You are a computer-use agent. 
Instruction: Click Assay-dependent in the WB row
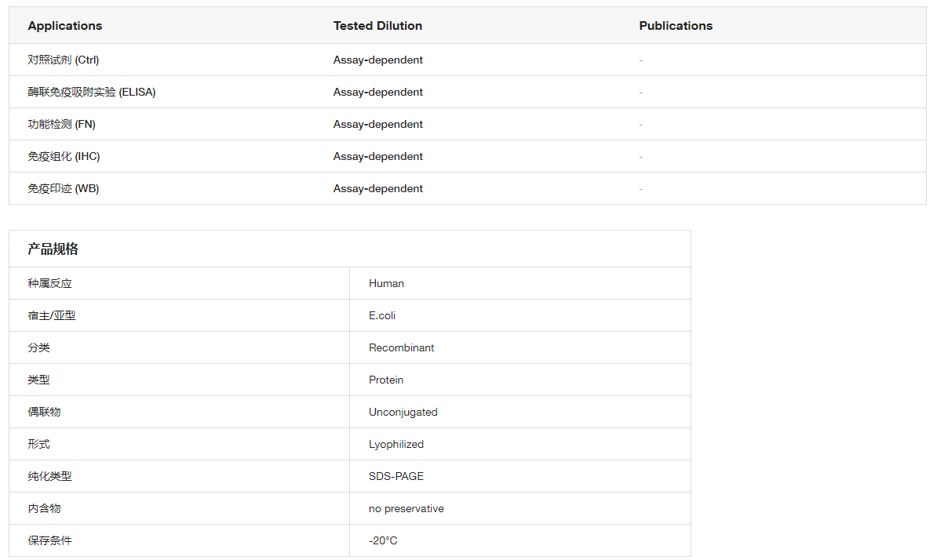coord(377,188)
